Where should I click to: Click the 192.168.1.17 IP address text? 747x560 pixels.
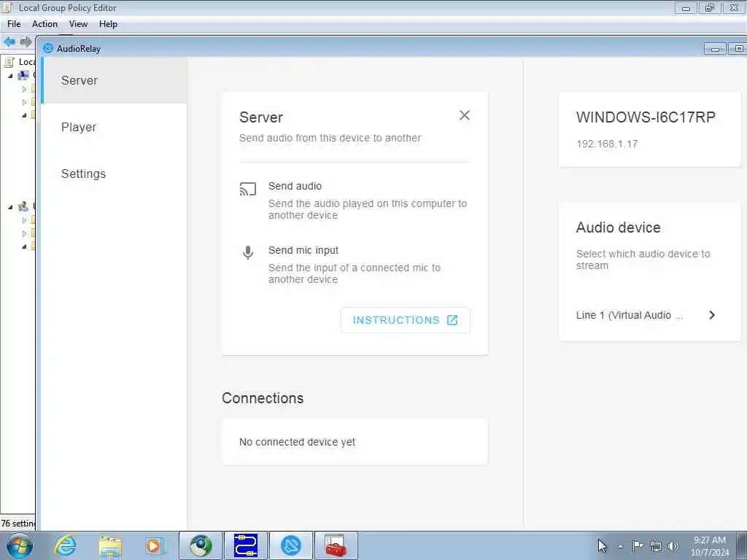pyautogui.click(x=607, y=144)
